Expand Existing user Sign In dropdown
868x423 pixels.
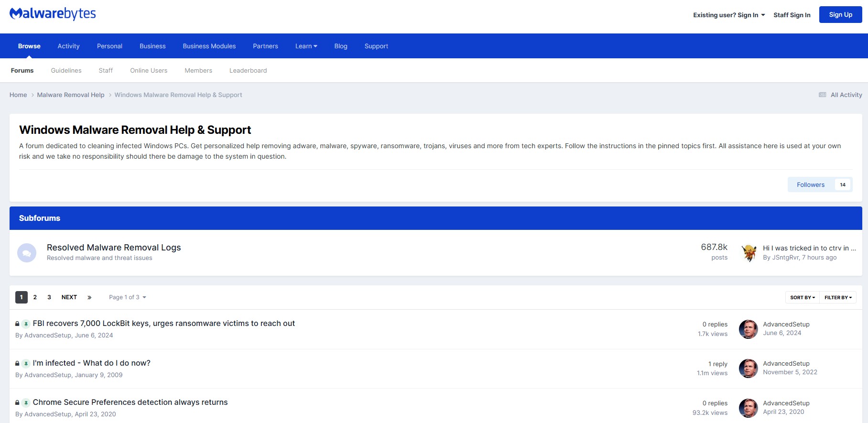729,15
